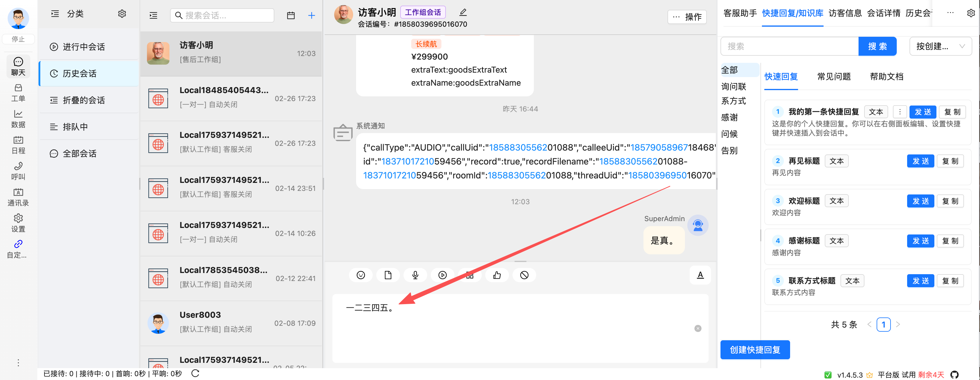Open the 按创建 sort dropdown
This screenshot has width=980, height=380.
(x=940, y=47)
